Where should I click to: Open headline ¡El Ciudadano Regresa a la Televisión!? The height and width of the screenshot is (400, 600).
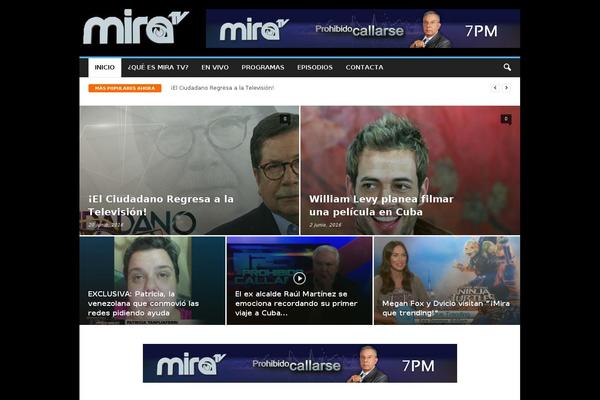(x=161, y=205)
